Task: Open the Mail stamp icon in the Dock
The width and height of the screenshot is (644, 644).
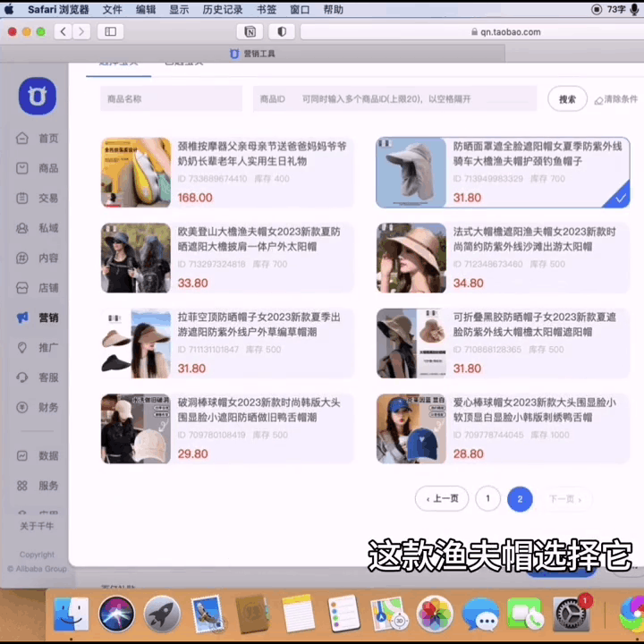Action: (207, 614)
